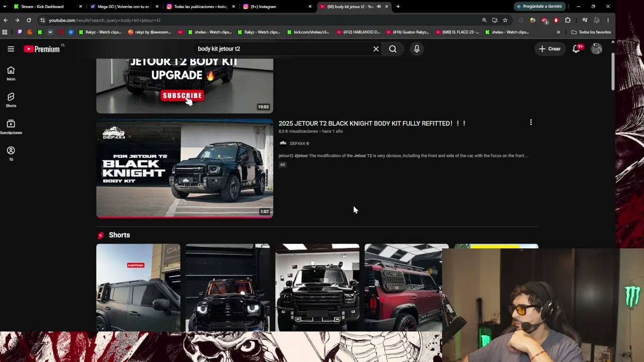Viewport: 644px width, 362px height.
Task: Mute the YouTube tab via speaker icon
Action: pyautogui.click(x=379, y=7)
